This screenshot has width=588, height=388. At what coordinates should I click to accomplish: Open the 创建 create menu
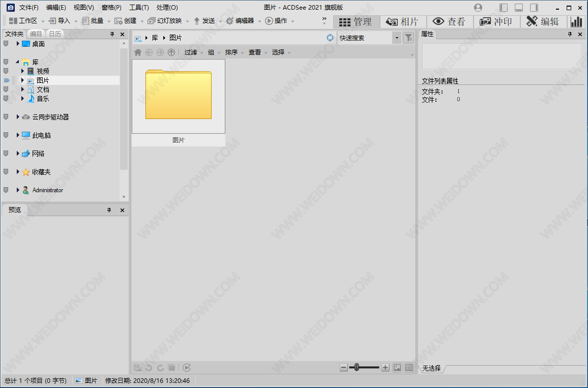[x=126, y=21]
